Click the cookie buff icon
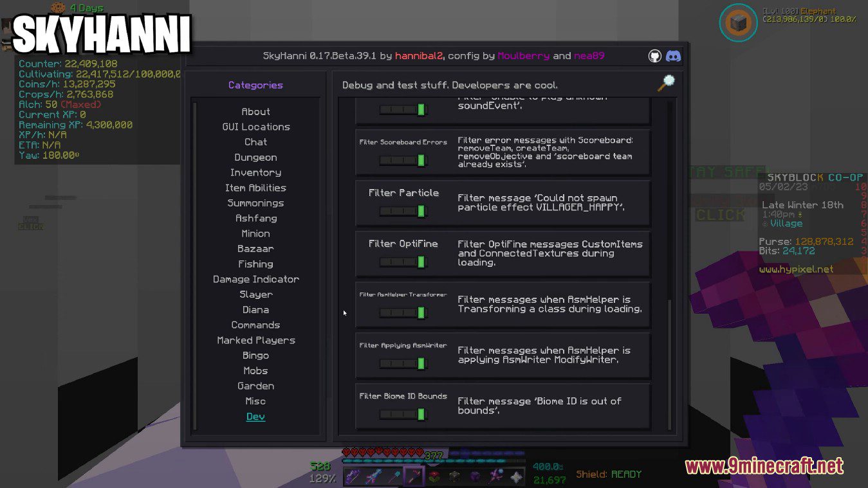This screenshot has width=868, height=488. tap(59, 8)
